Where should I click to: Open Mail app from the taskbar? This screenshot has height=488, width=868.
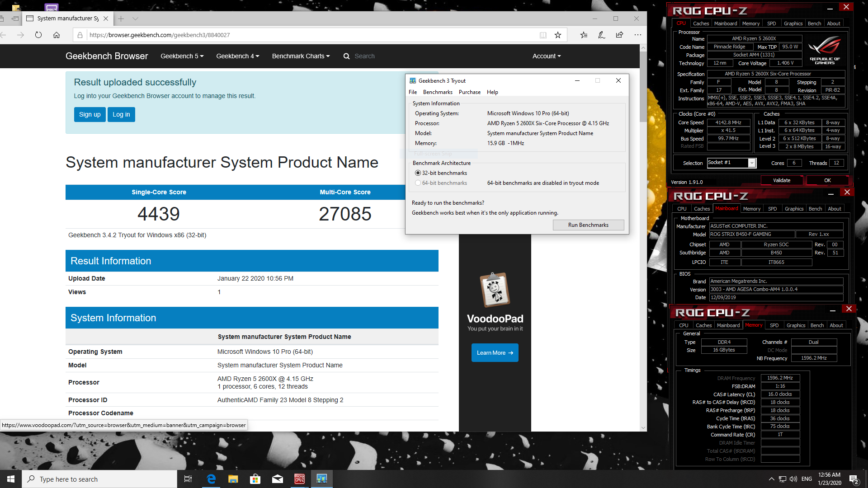pos(278,479)
